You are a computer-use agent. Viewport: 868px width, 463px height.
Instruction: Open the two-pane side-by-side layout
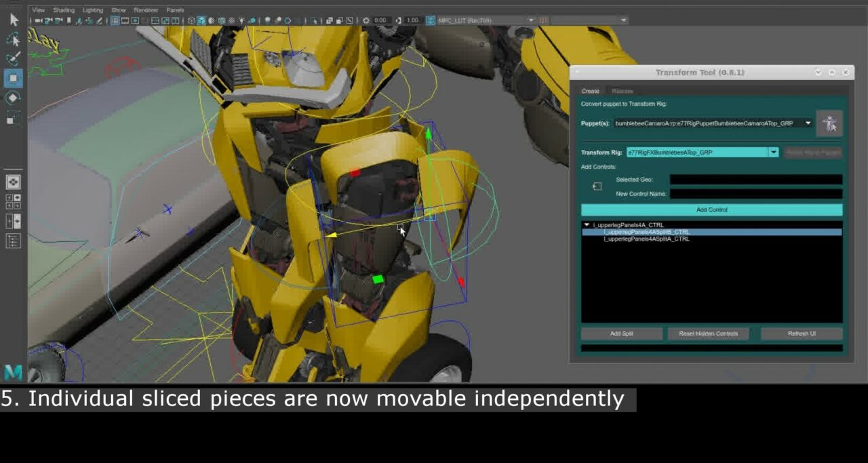point(13,221)
